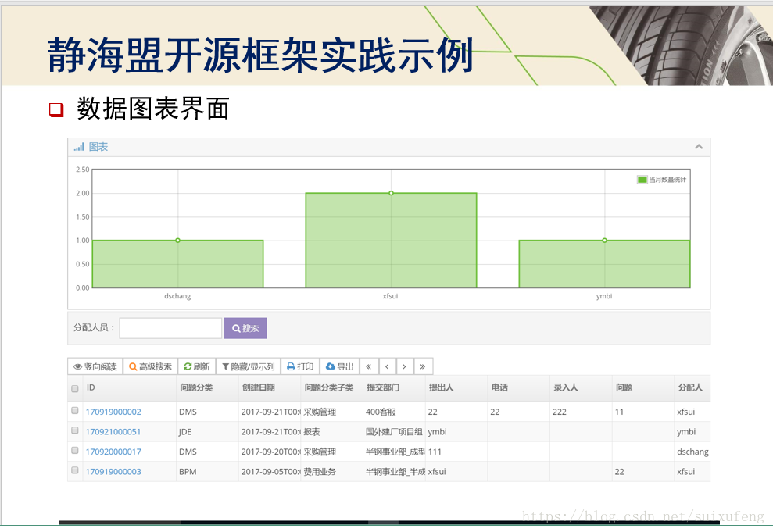773x532 pixels.
Task: Click the bar chart icon beside 图表
Action: click(x=81, y=146)
